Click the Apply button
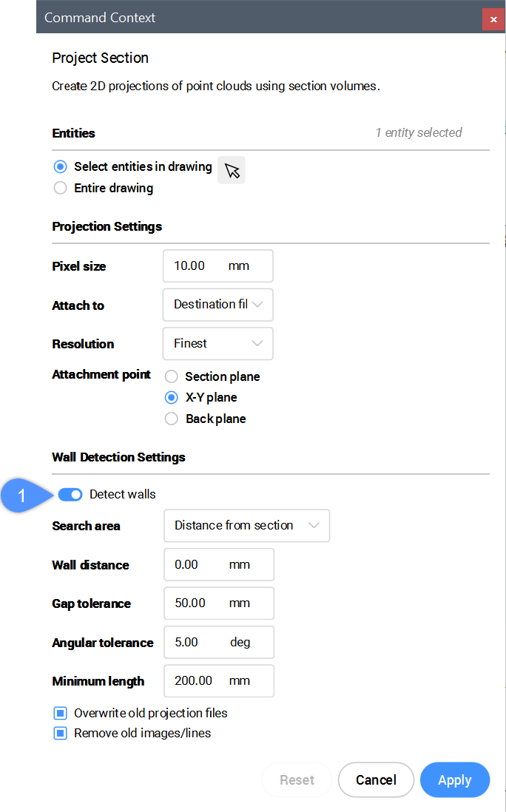This screenshot has width=506, height=812. coord(454,780)
